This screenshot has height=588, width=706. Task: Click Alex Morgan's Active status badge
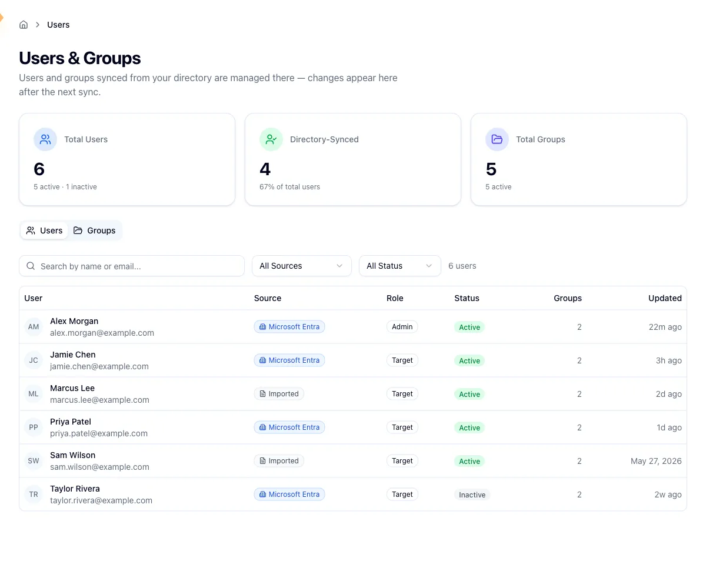(x=469, y=328)
